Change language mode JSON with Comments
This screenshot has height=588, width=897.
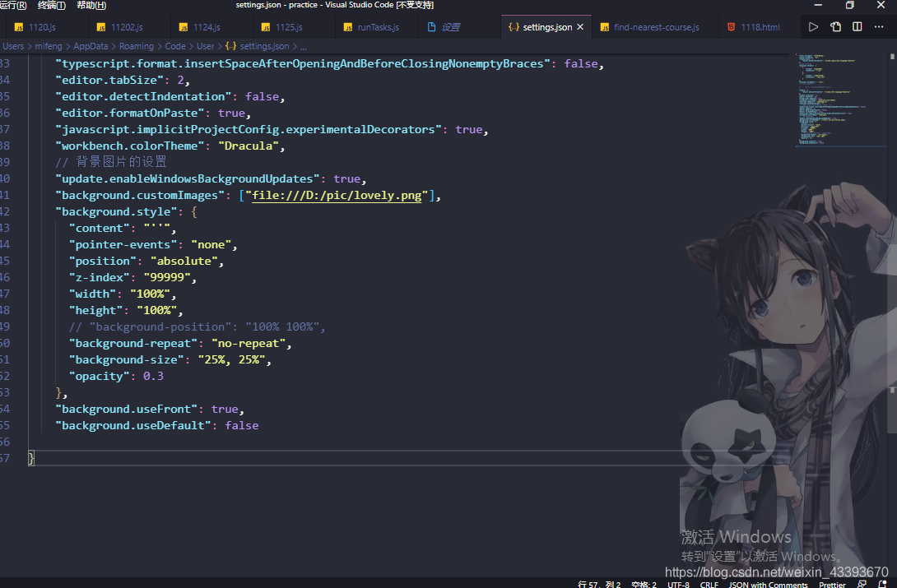coord(769,584)
